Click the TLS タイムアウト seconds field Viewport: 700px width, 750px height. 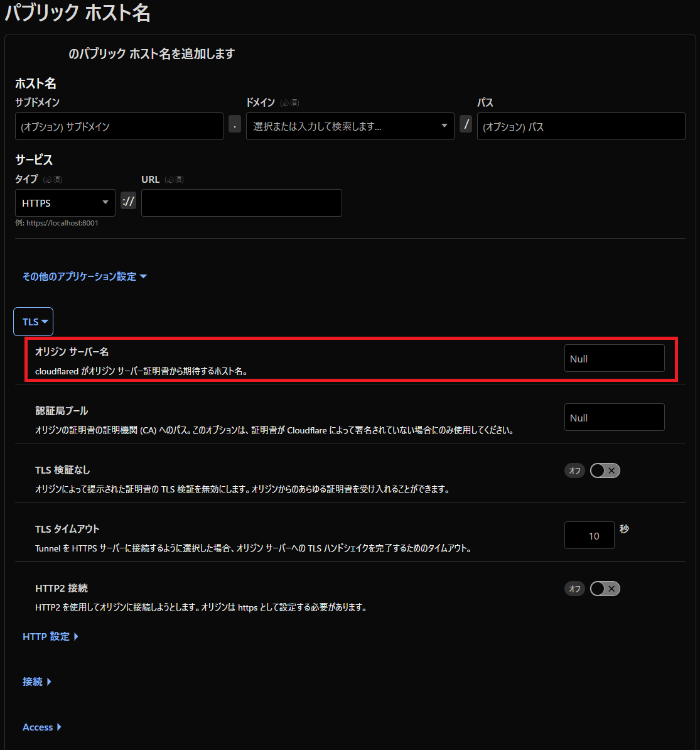tap(589, 535)
